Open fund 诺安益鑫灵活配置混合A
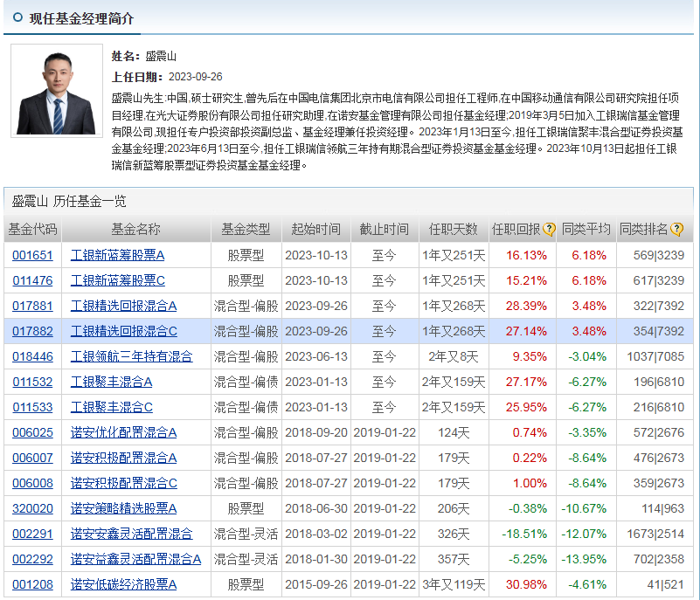Viewport: 700px width, 600px height. (x=135, y=560)
